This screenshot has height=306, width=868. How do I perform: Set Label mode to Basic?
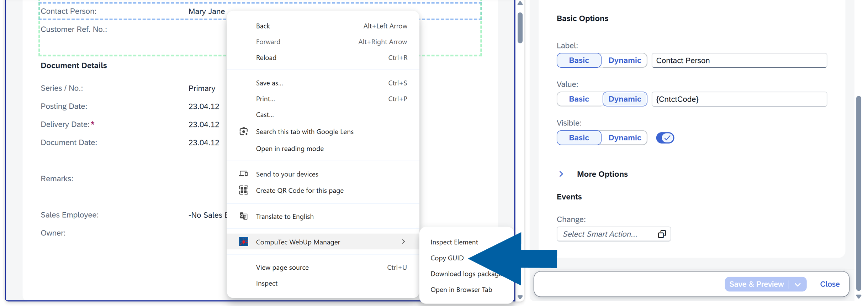click(579, 60)
